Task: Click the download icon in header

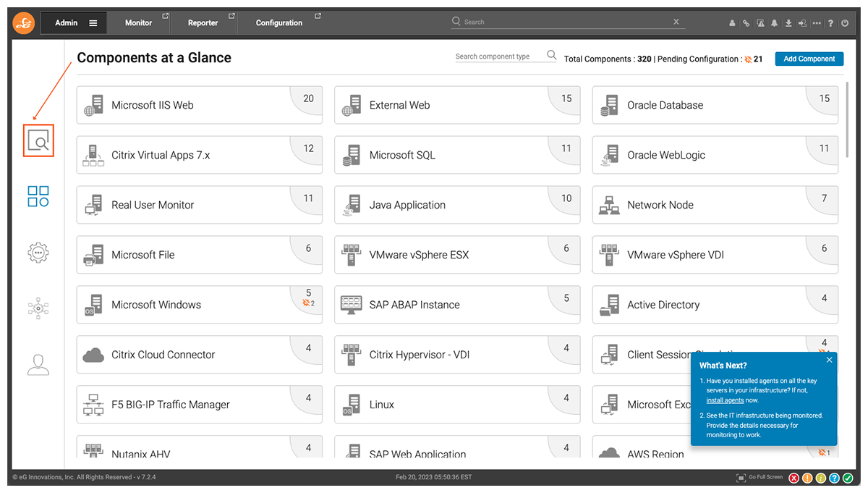Action: [788, 23]
